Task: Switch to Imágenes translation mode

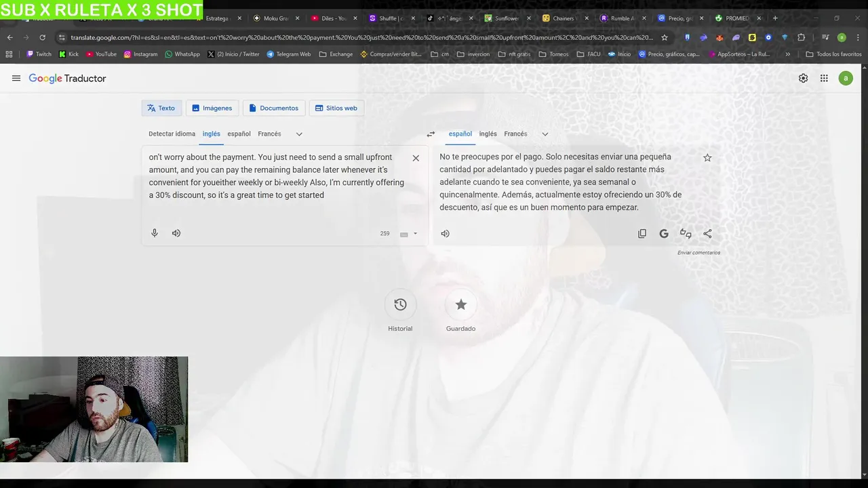Action: (212, 108)
